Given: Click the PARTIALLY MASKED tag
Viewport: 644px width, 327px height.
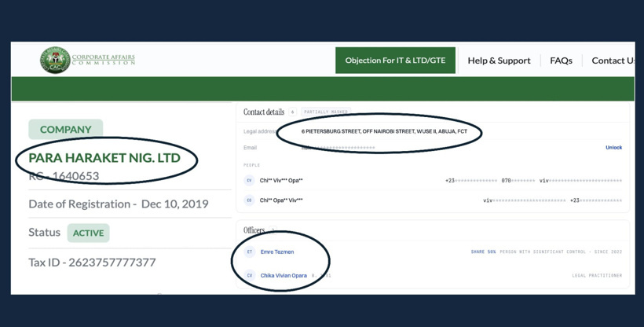Looking at the screenshot, I should coord(326,112).
